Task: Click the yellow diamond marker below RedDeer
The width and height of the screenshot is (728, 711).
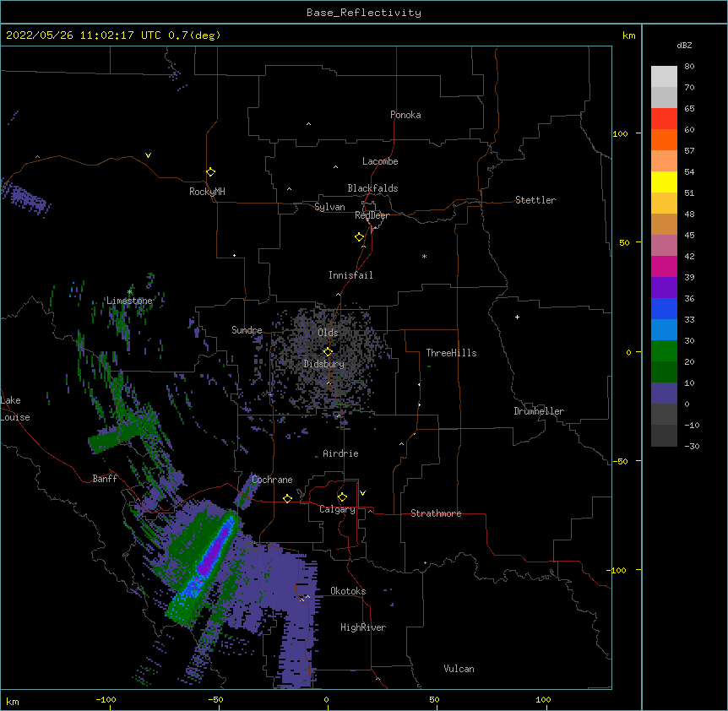Action: point(360,237)
